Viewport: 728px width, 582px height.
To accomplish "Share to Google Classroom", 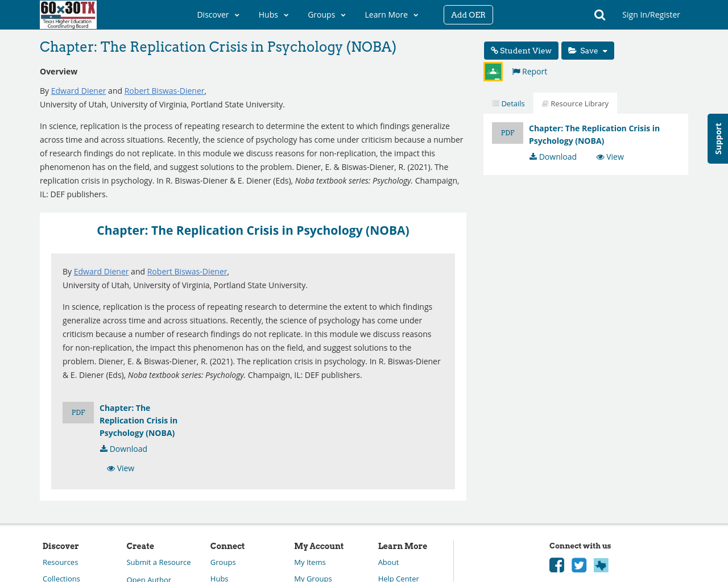I will point(492,70).
